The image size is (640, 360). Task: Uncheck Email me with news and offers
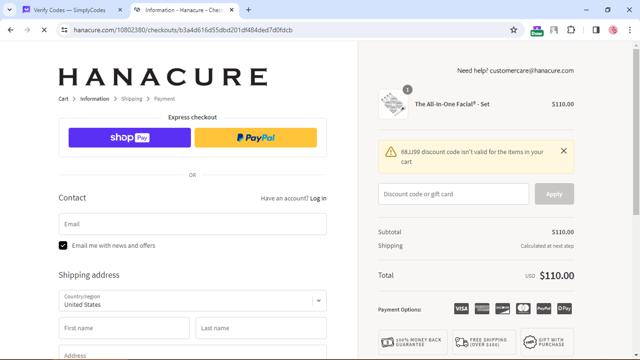tap(63, 245)
